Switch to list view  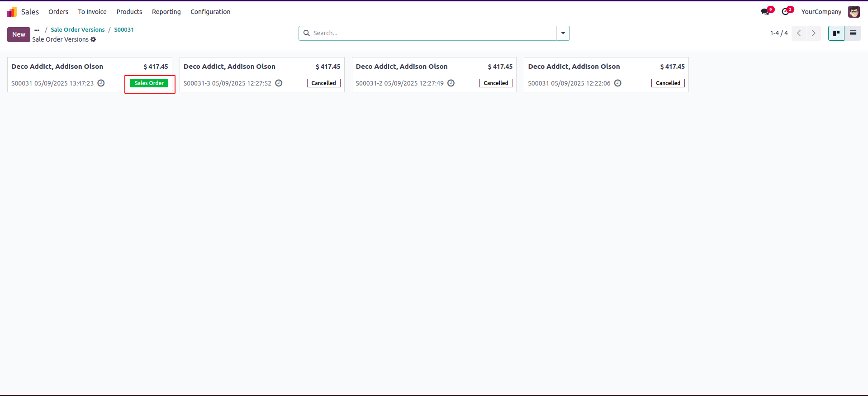853,33
